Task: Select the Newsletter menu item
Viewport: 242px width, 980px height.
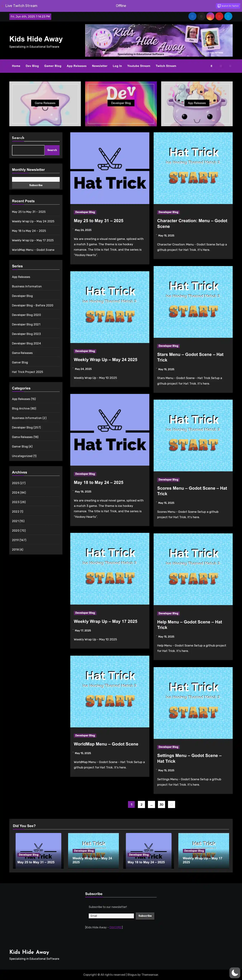Action: [x=99, y=66]
